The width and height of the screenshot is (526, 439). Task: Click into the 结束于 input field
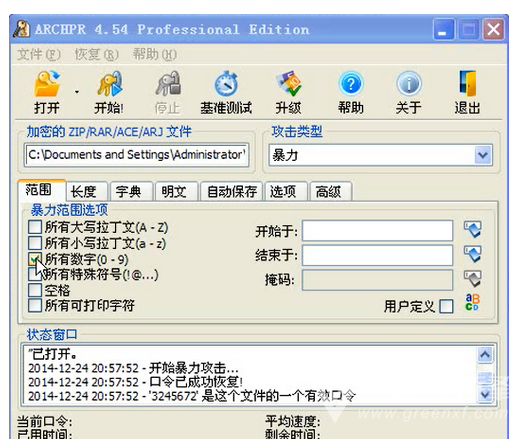377,255
